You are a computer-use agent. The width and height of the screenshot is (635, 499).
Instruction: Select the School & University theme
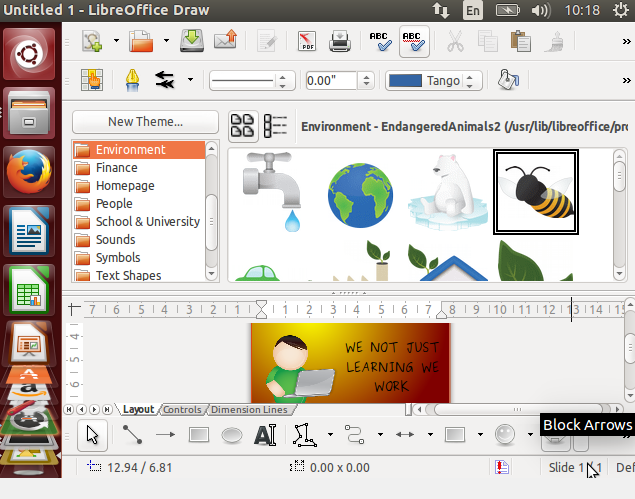point(139,222)
